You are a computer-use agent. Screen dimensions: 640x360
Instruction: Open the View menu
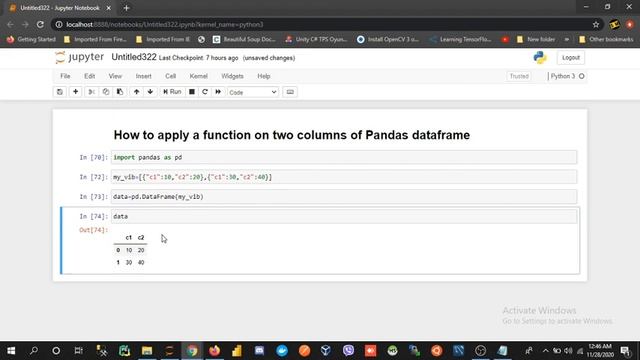[115, 76]
